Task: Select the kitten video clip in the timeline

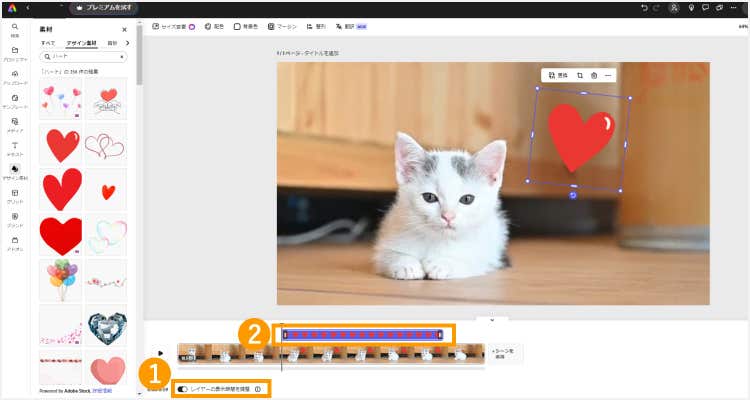Action: pos(331,354)
